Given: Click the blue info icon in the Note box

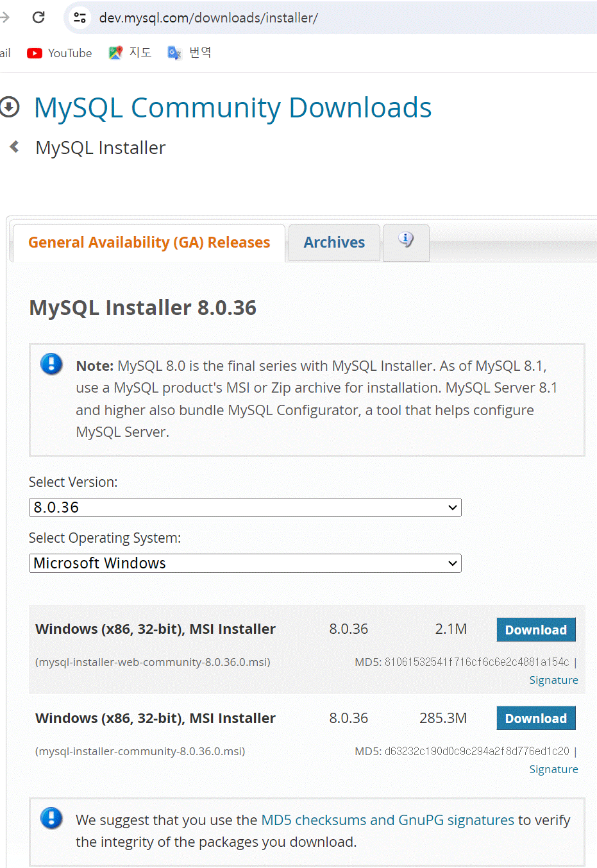Looking at the screenshot, I should 51,364.
